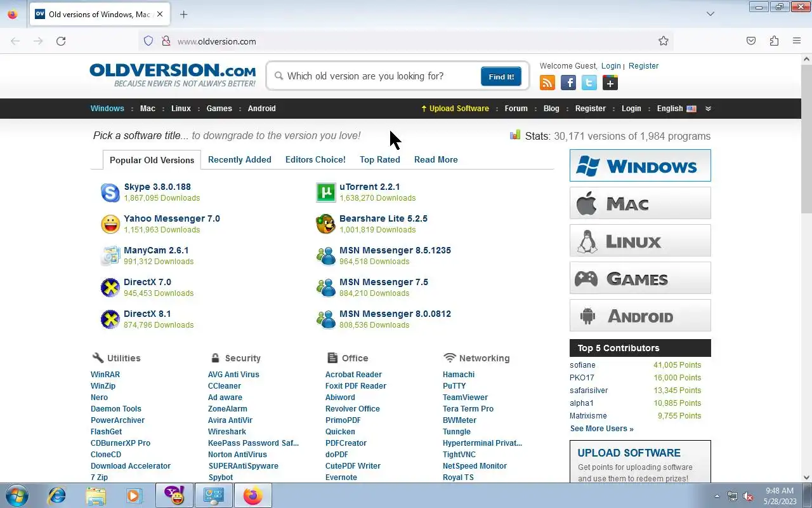The height and width of the screenshot is (508, 812).
Task: Open the list all tabs dropdown
Action: pos(710,14)
